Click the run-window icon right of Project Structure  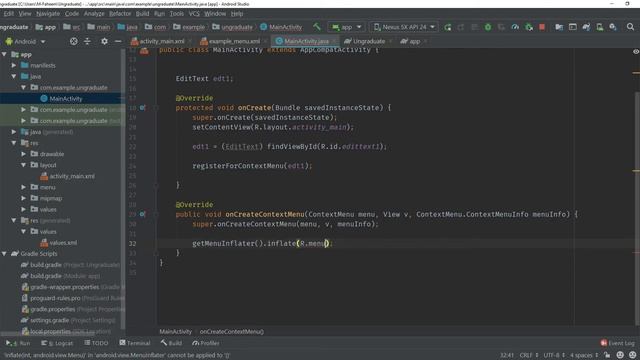click(x=573, y=27)
